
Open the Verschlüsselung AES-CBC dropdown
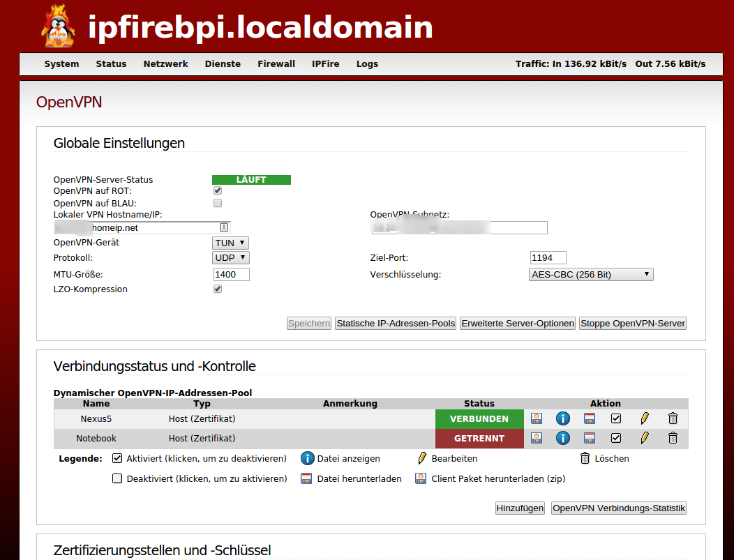pos(591,274)
